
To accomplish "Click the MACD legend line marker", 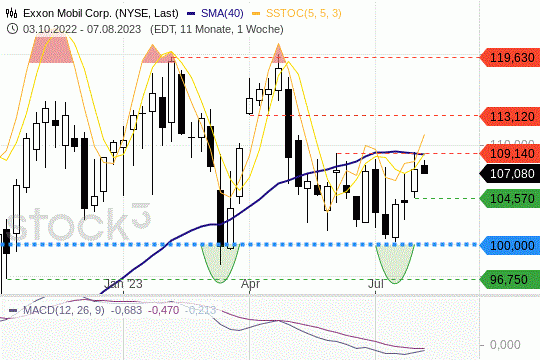I will click(x=13, y=310).
